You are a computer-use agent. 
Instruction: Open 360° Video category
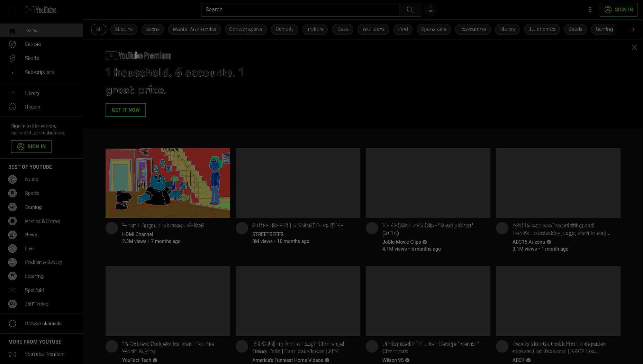(42, 304)
